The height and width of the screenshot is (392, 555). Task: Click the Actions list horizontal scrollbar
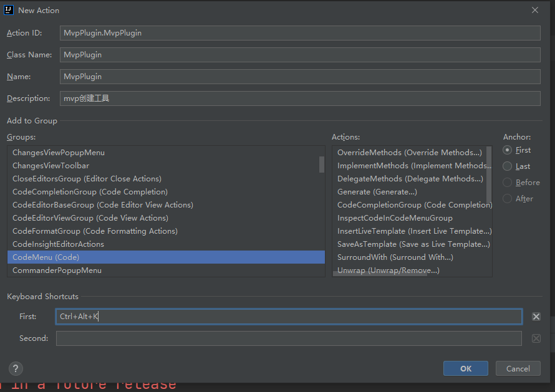click(x=380, y=274)
